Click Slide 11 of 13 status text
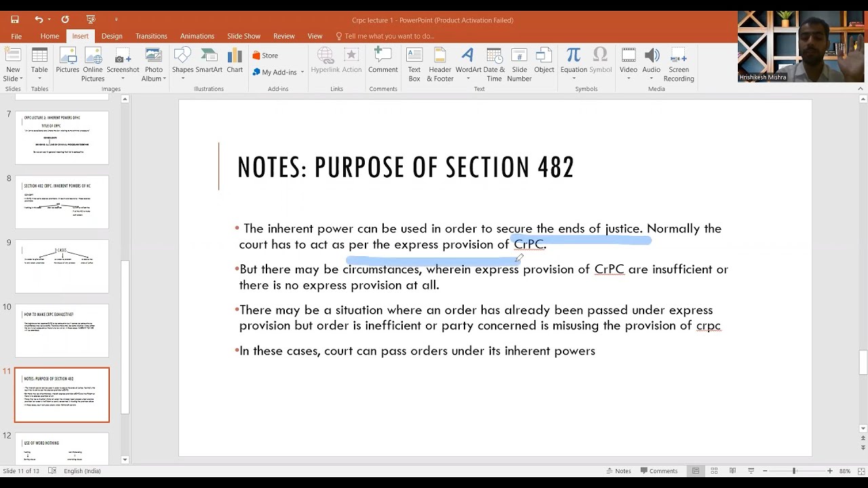Screen dimensions: 868x488 21,471
